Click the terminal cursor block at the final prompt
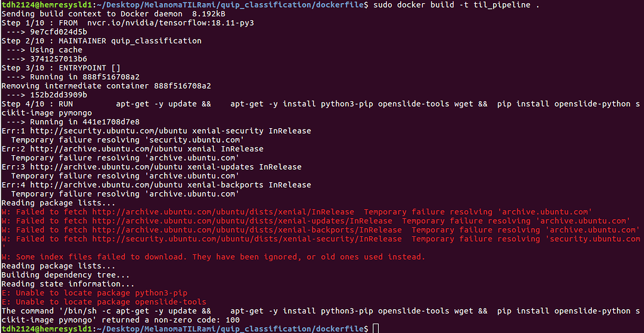 [x=375, y=329]
